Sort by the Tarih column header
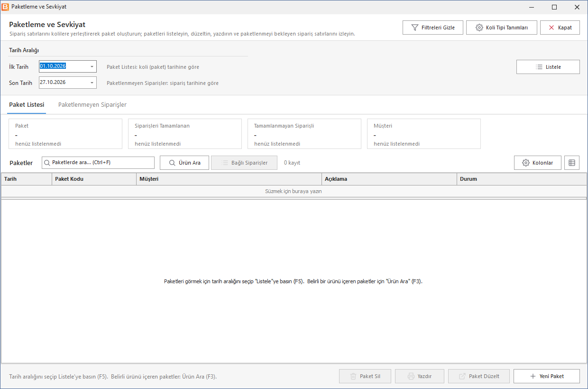588x389 pixels. (x=27, y=179)
